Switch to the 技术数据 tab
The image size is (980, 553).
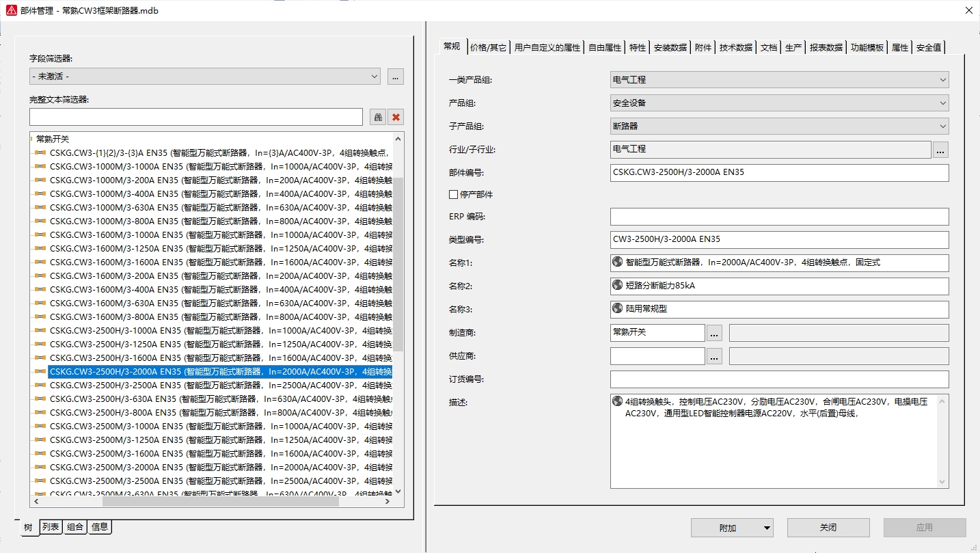(735, 47)
